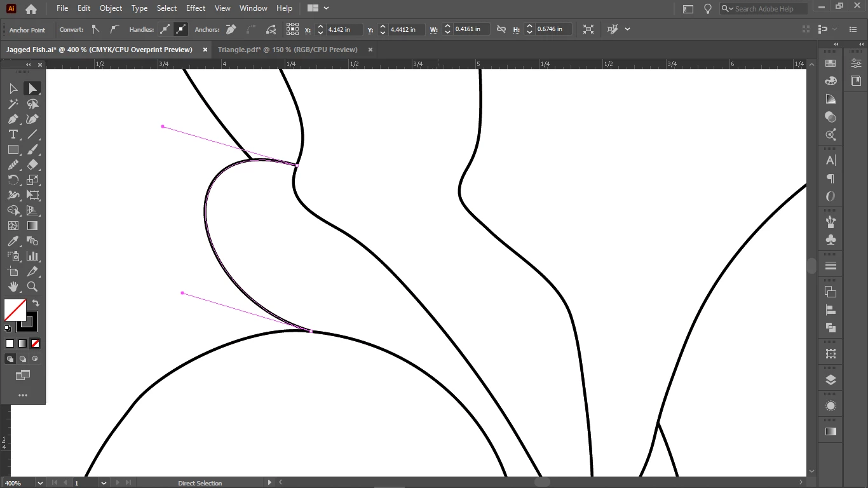Pick the Eyedropper tool
Viewport: 868px width, 488px height.
(13, 241)
